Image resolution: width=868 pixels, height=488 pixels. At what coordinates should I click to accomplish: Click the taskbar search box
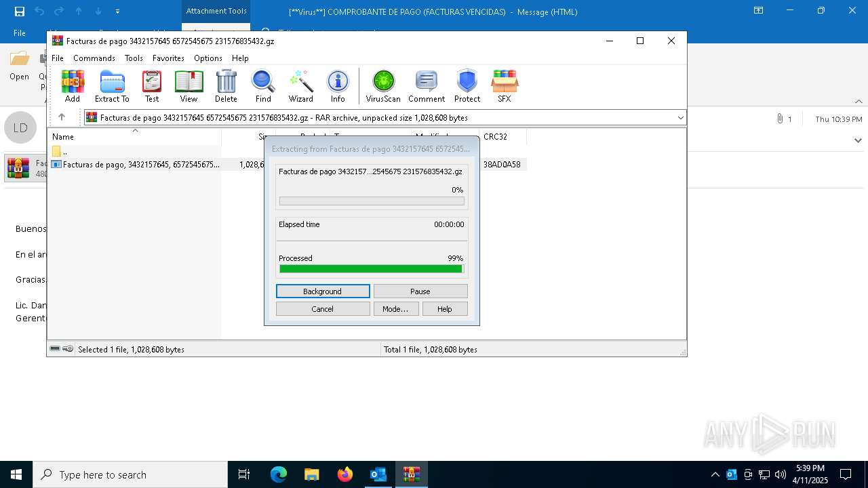point(130,474)
